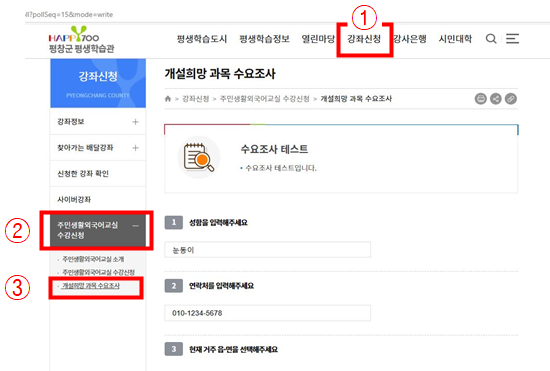Screen dimensions: 550x371
Task: Click 개설희망 과목 수요조사 in the breadcrumb
Action: [x=356, y=99]
